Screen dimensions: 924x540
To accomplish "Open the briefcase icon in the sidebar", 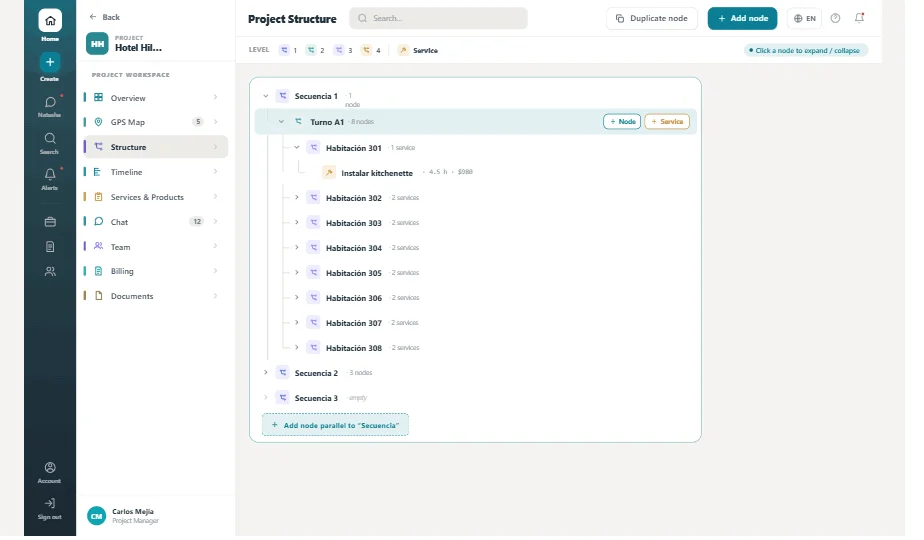I will [x=50, y=222].
